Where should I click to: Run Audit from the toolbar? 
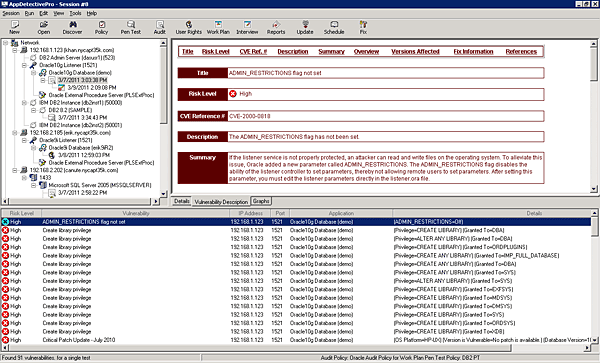coord(160,24)
